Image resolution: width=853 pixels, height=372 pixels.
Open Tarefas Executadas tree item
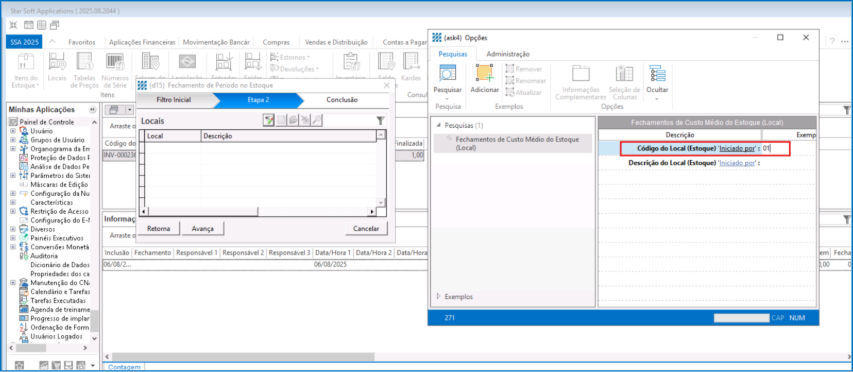pos(58,300)
